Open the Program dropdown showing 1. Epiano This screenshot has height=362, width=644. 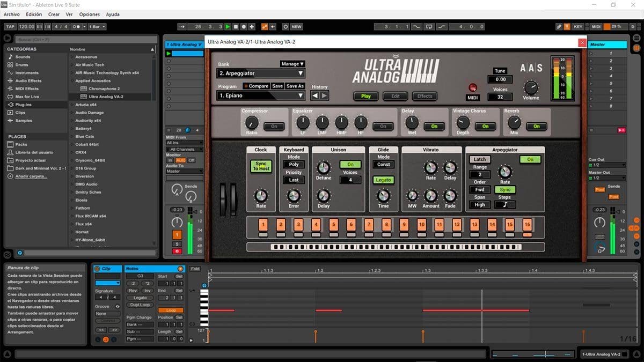coord(261,95)
